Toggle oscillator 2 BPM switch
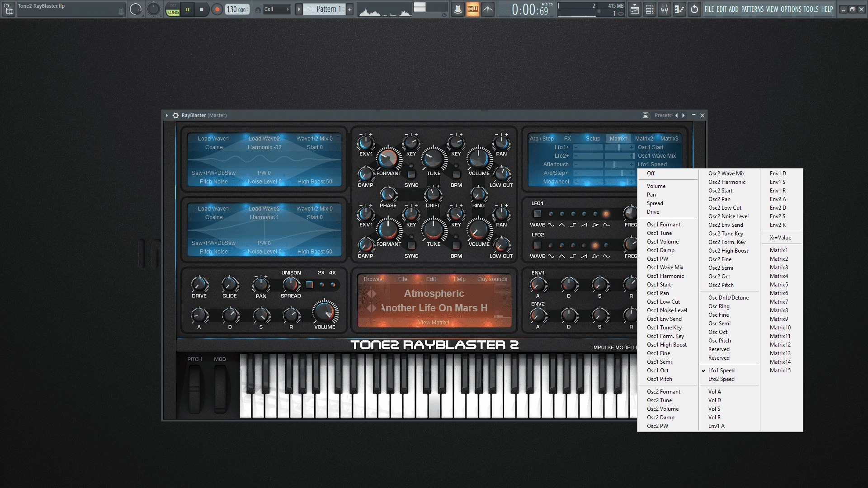The height and width of the screenshot is (488, 868). [456, 245]
